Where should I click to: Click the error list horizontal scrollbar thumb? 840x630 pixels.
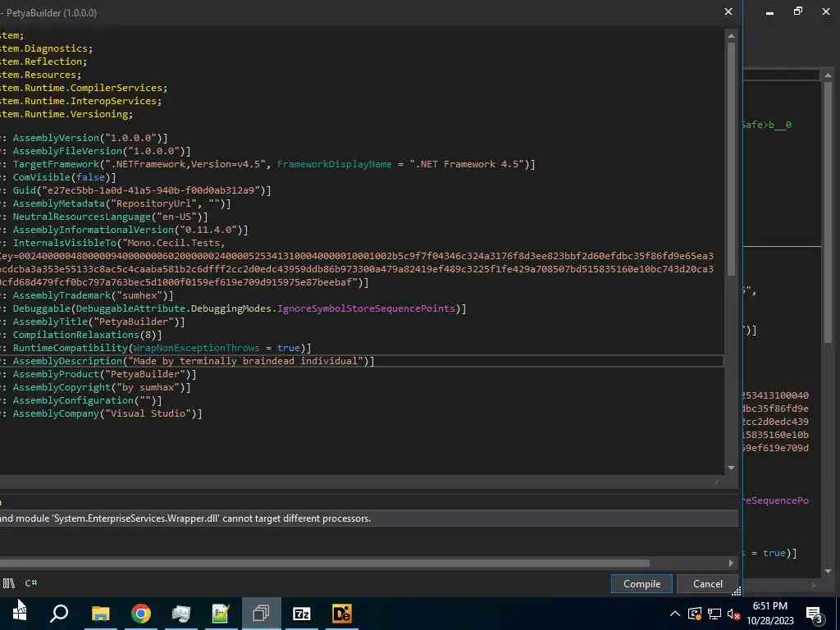click(x=325, y=563)
